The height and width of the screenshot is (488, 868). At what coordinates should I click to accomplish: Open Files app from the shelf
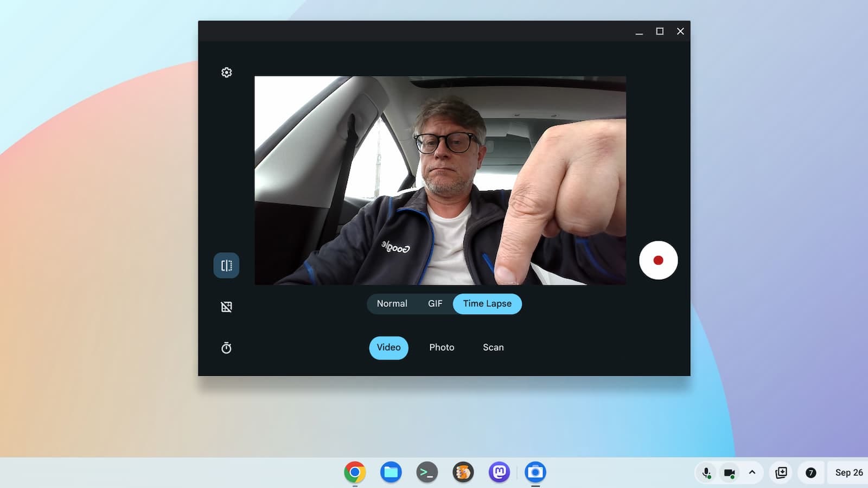(391, 472)
